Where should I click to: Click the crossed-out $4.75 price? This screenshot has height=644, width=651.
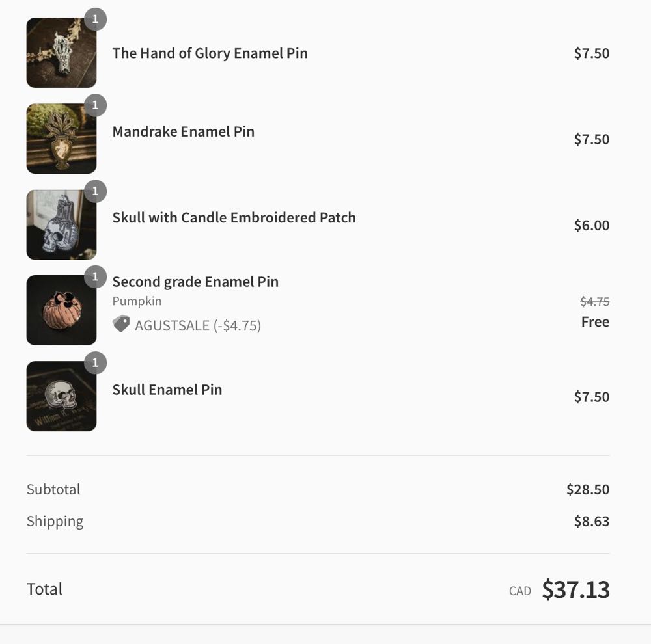tap(594, 301)
